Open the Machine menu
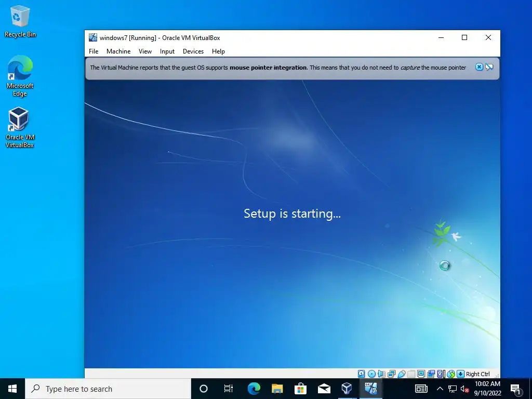The width and height of the screenshot is (532, 399). coord(118,51)
